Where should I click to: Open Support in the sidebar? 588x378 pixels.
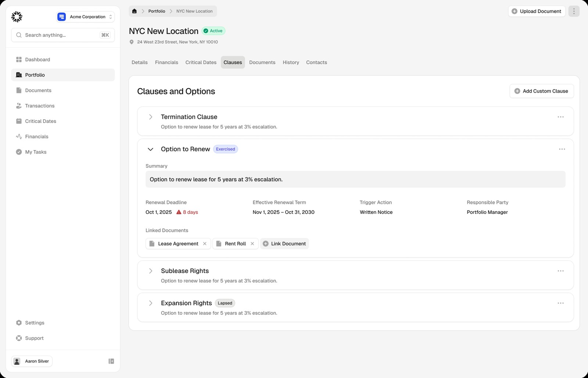[63, 338]
